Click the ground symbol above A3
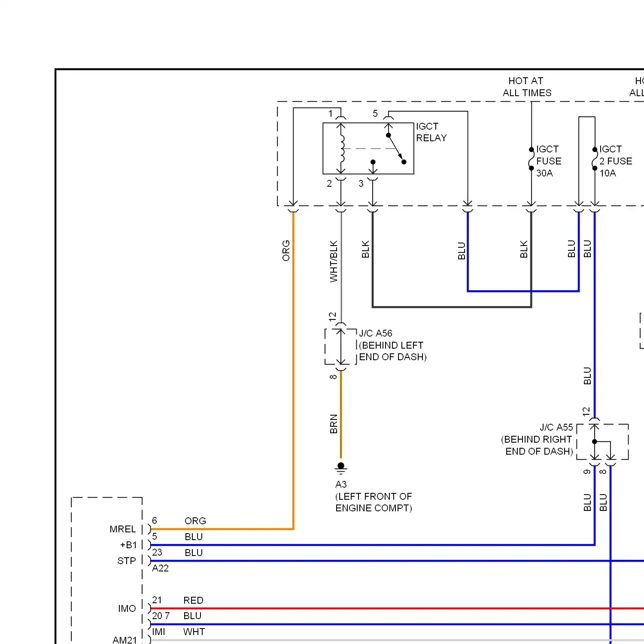This screenshot has height=644, width=644. [x=341, y=468]
